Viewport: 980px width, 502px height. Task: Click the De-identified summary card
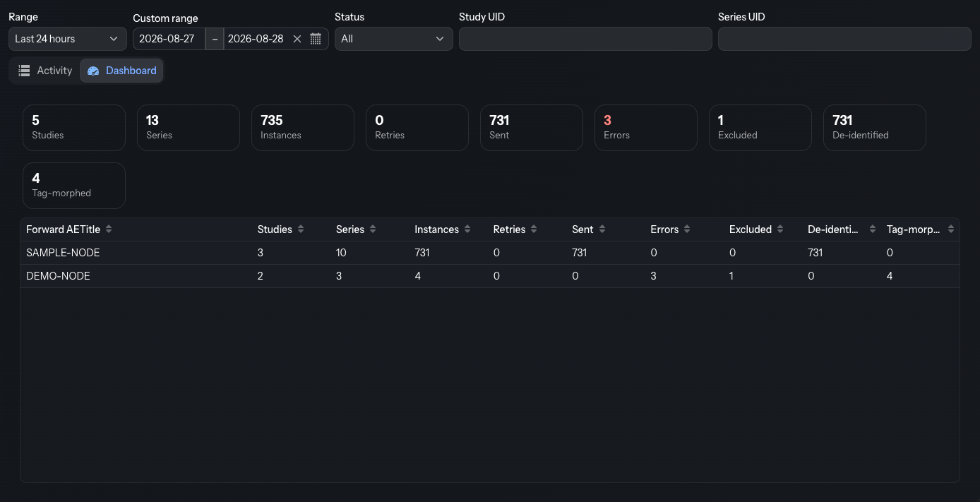click(875, 128)
